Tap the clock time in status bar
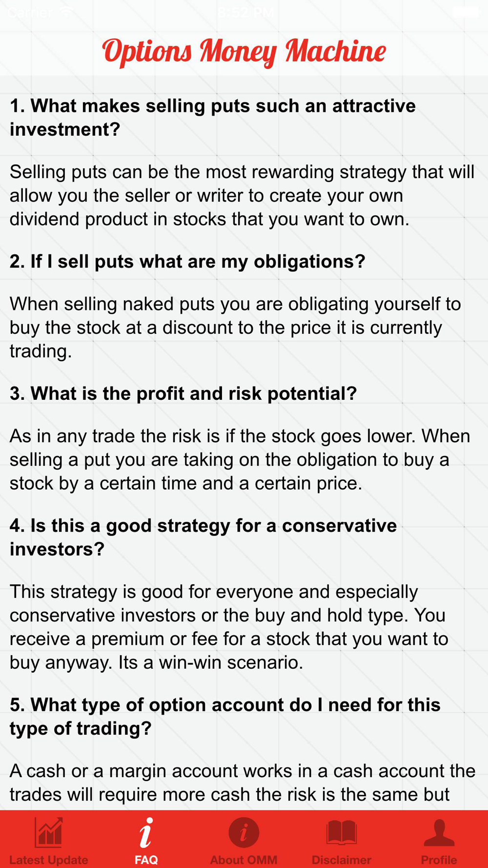The height and width of the screenshot is (868, 488). (245, 12)
